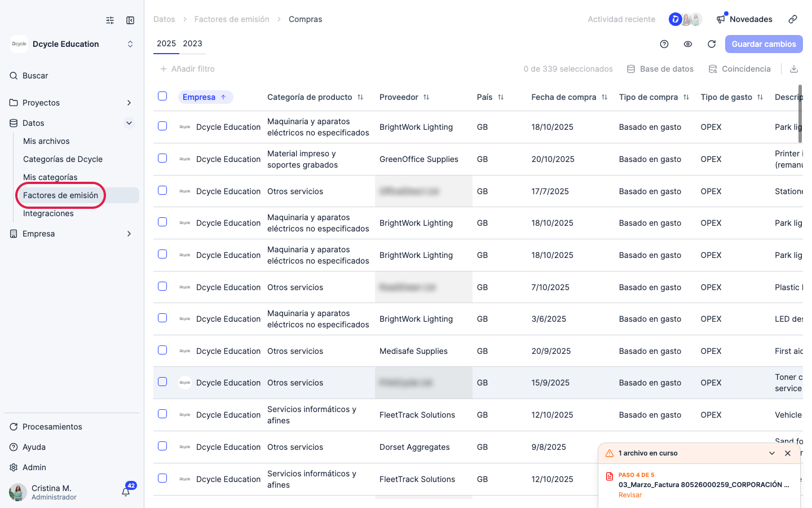Sort by Fecha de compra column icon
This screenshot has width=812, height=508.
coord(604,97)
